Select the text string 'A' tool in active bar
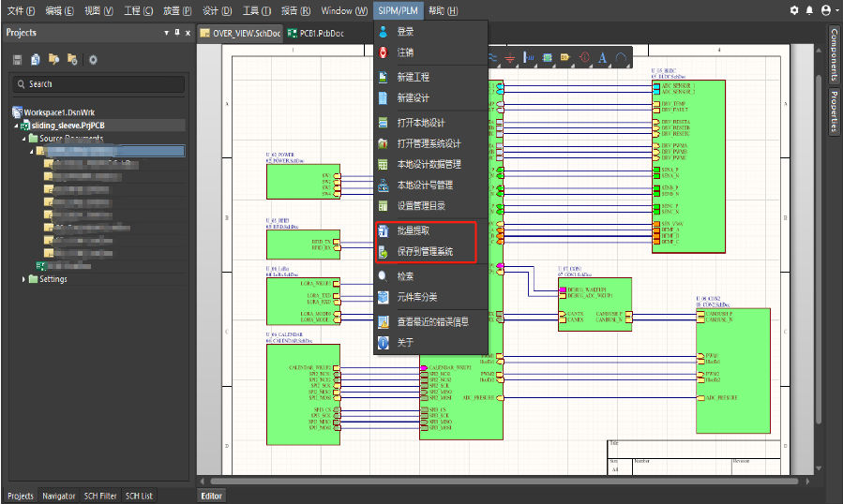 [x=602, y=58]
